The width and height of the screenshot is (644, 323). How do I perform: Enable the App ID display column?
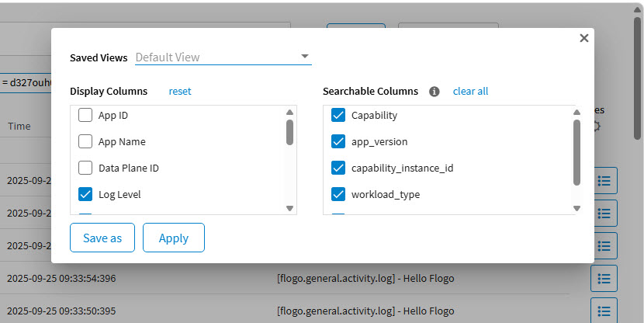click(85, 116)
